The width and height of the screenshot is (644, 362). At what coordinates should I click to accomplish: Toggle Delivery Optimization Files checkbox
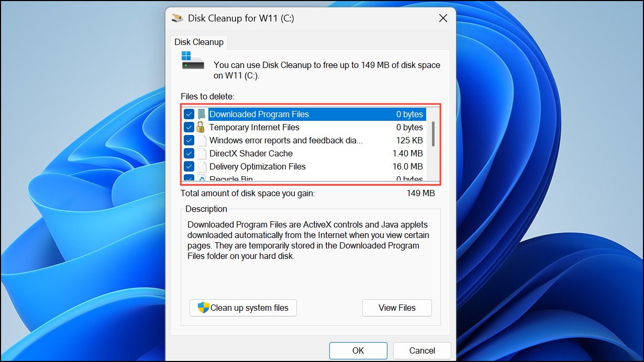coord(189,166)
